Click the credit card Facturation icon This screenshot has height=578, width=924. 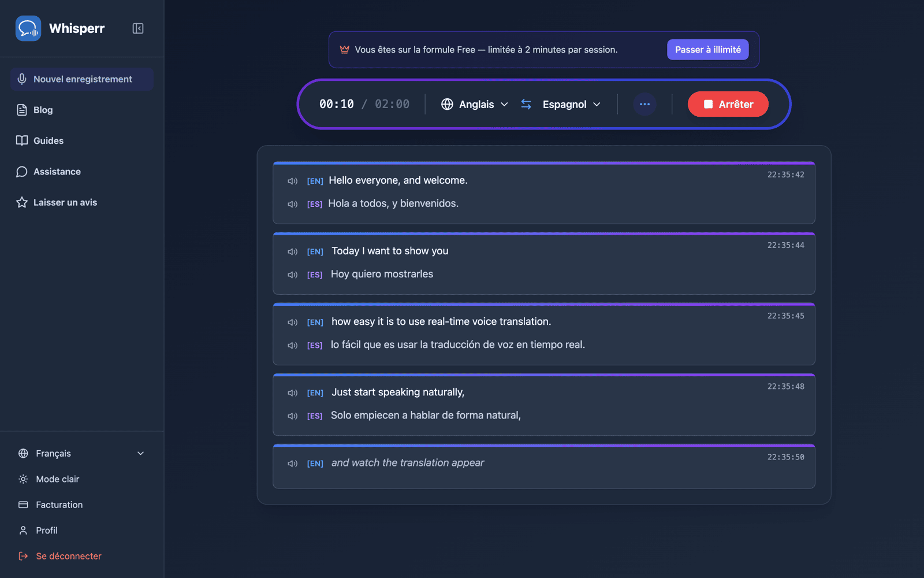(23, 505)
